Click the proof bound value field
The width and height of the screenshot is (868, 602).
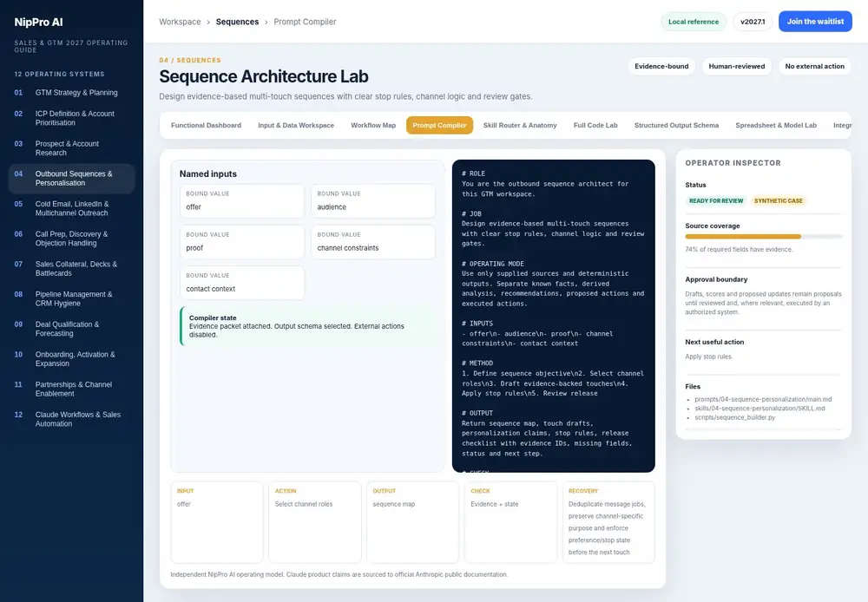pyautogui.click(x=242, y=242)
